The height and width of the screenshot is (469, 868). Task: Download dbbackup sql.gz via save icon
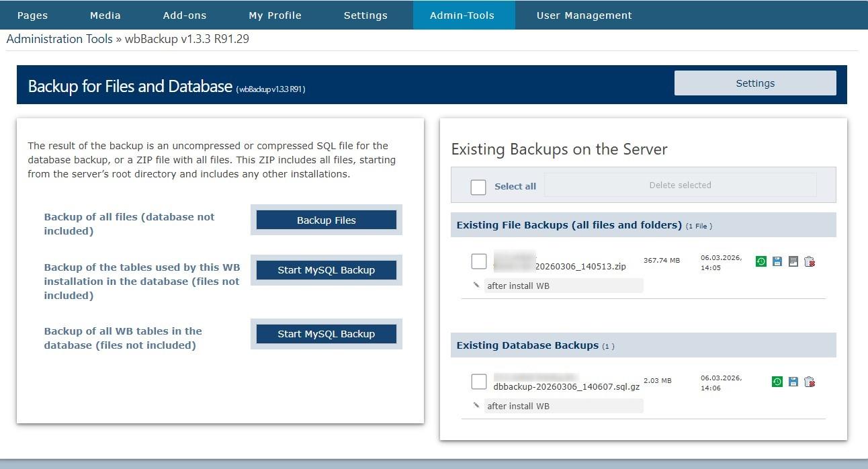pos(793,382)
